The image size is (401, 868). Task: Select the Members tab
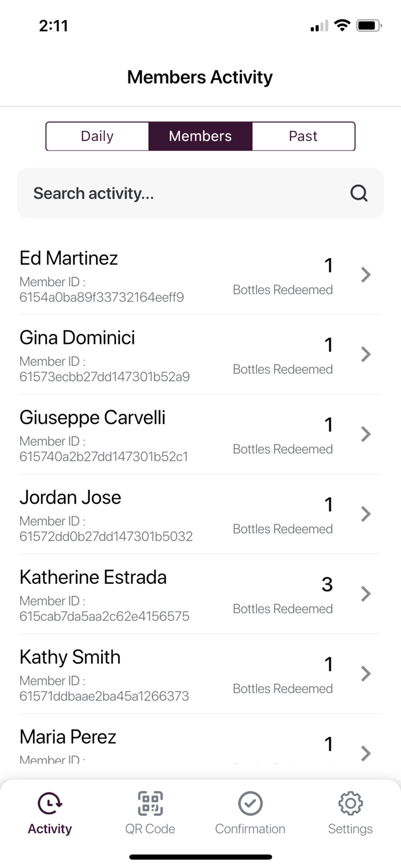(200, 136)
